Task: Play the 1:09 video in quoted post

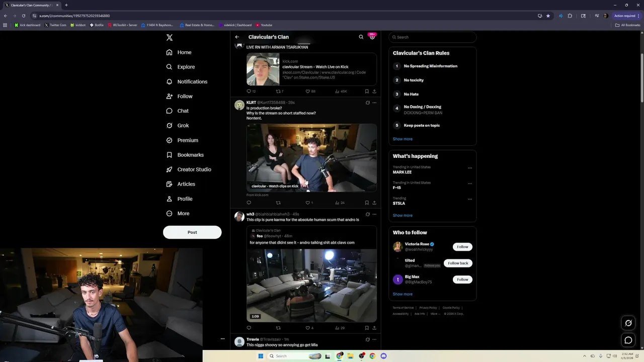Action: tap(311, 285)
